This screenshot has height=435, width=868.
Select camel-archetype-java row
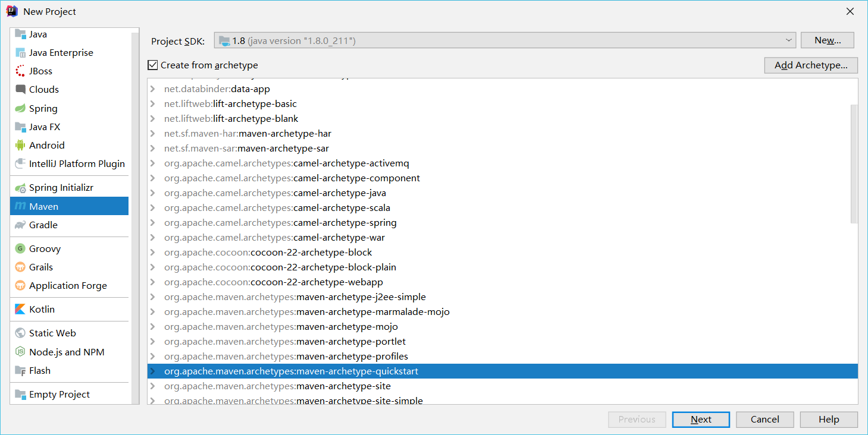pos(503,193)
